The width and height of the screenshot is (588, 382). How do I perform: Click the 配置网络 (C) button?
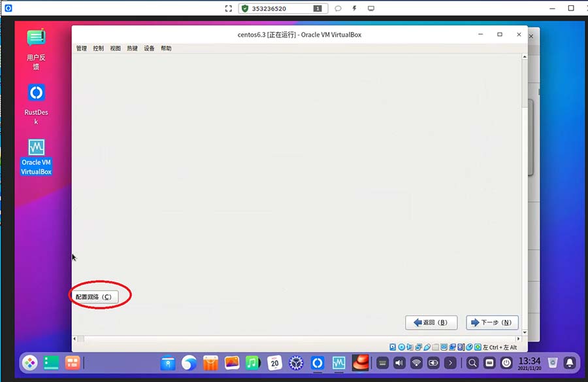click(95, 297)
